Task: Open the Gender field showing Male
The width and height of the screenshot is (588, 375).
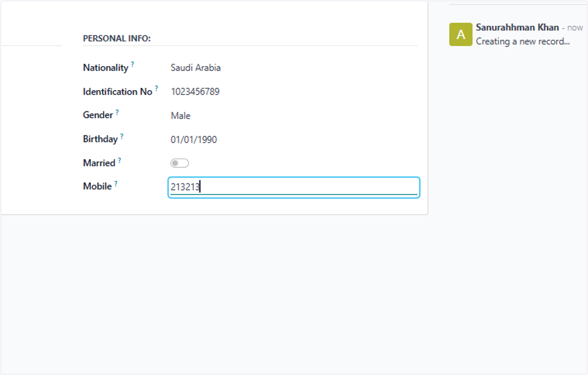Action: (180, 116)
